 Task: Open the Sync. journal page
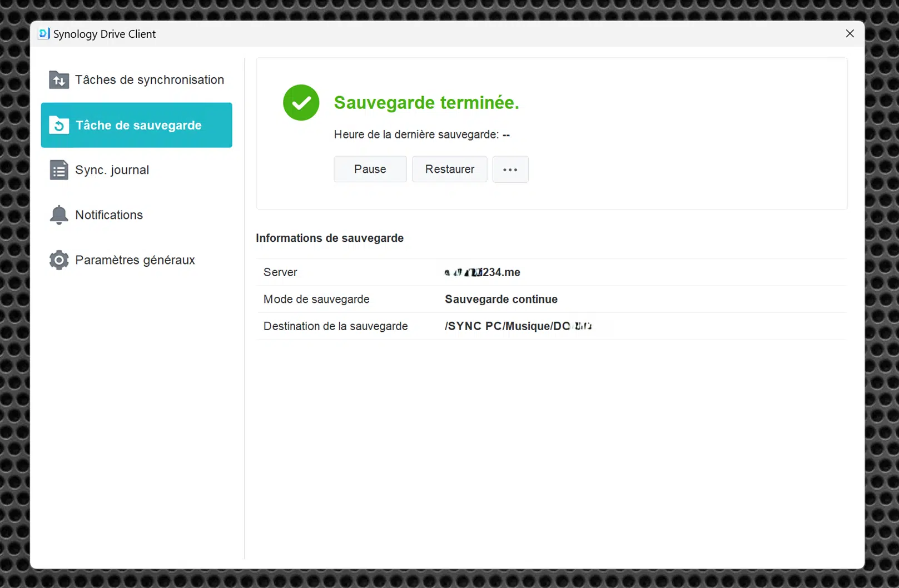(x=137, y=170)
